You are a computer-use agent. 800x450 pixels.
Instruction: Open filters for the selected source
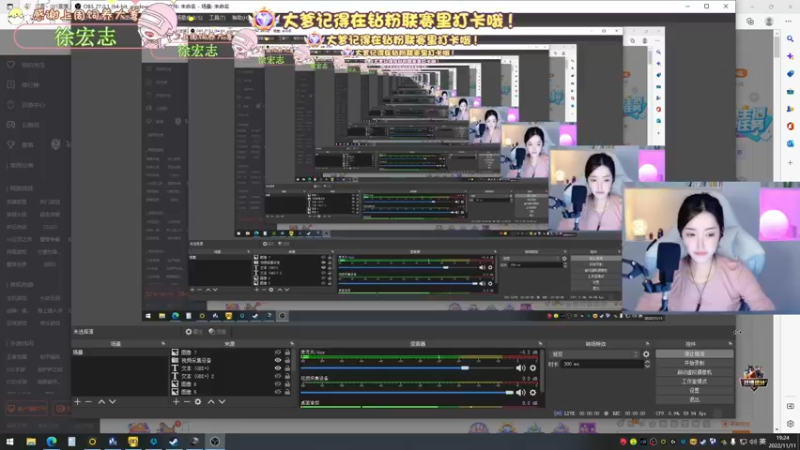point(217,332)
